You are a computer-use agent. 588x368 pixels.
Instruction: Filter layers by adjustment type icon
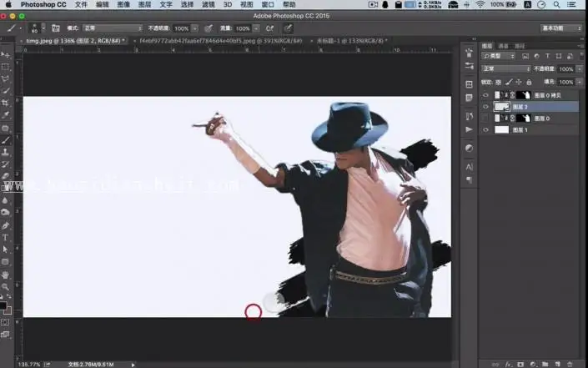[x=536, y=56]
